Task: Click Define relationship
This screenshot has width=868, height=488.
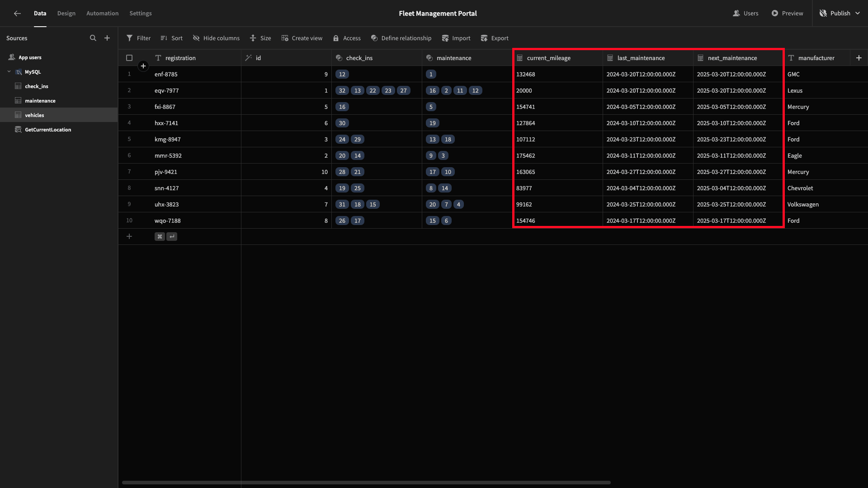Action: coord(401,38)
